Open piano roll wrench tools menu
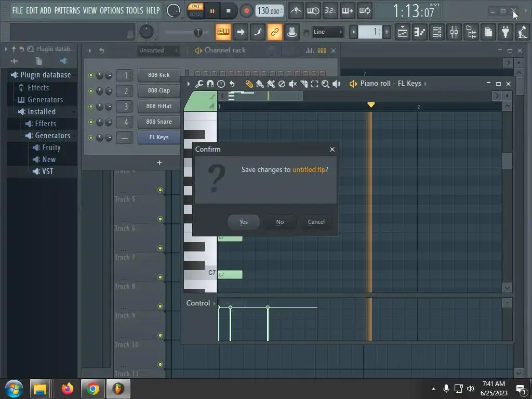 [x=199, y=84]
